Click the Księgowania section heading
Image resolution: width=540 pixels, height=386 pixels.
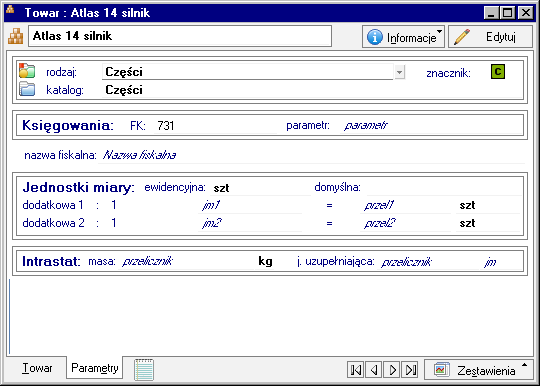[68, 125]
